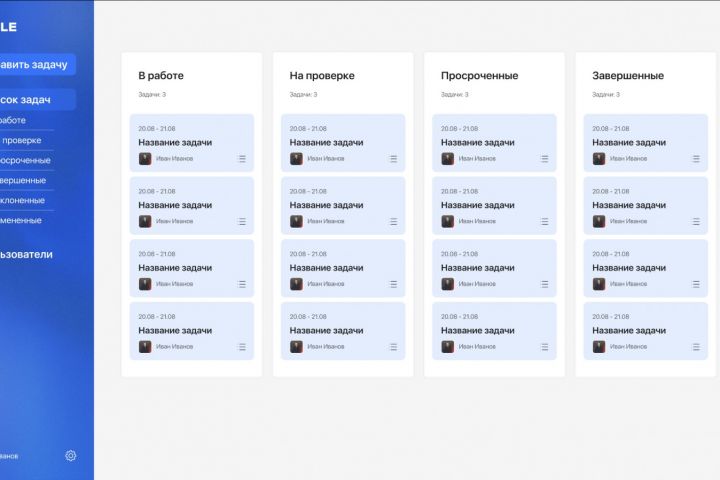Screen dimensions: 720x480
Task: Click 'Иван Иванов' on second Просроченные card
Action: point(477,221)
